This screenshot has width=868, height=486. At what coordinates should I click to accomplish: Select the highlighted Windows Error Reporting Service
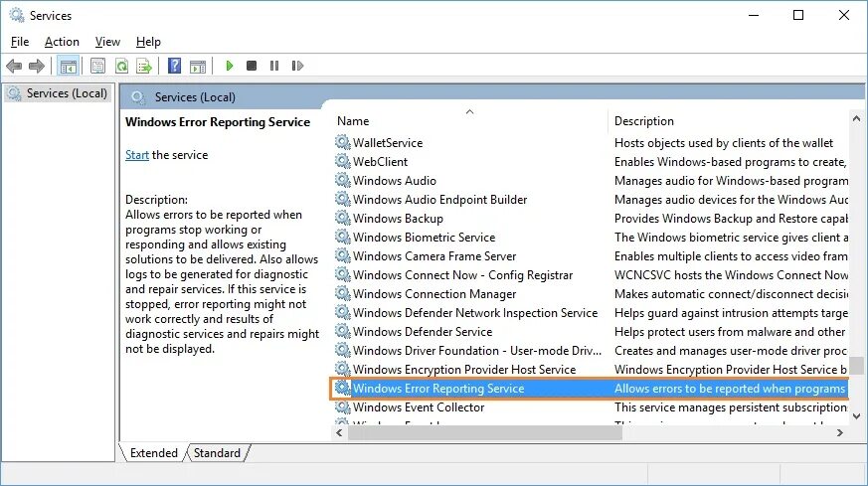[x=591, y=388]
